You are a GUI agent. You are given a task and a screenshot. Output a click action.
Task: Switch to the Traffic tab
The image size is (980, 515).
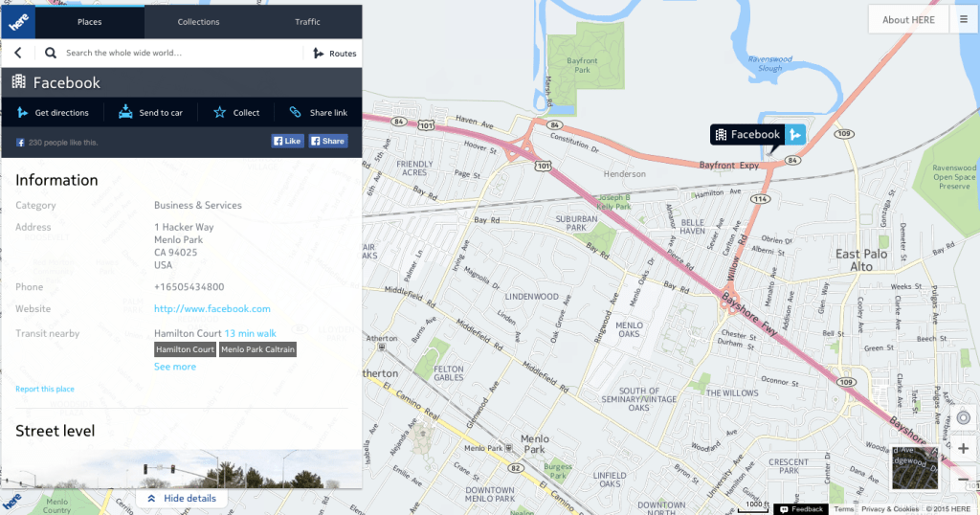click(x=307, y=22)
